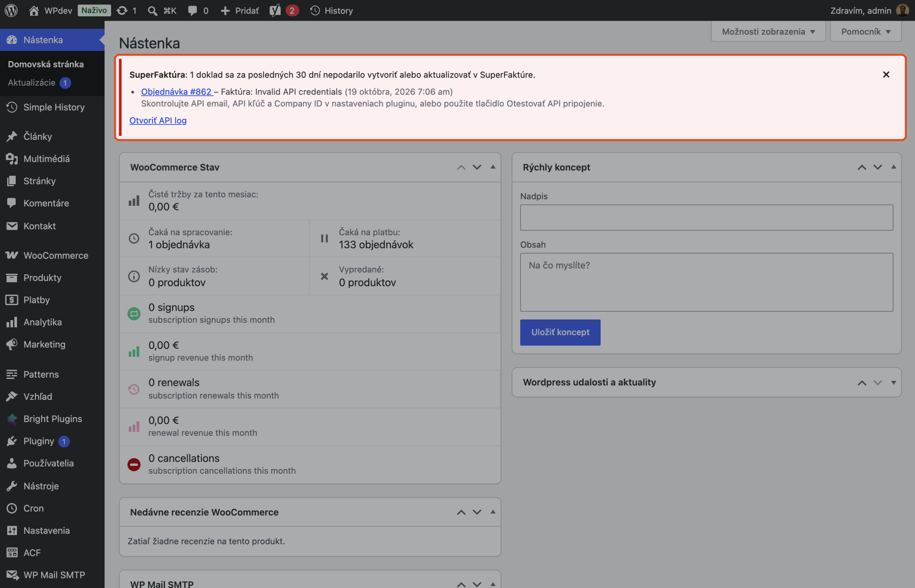Collapse the Rýchly koncept widget

pyautogui.click(x=893, y=167)
